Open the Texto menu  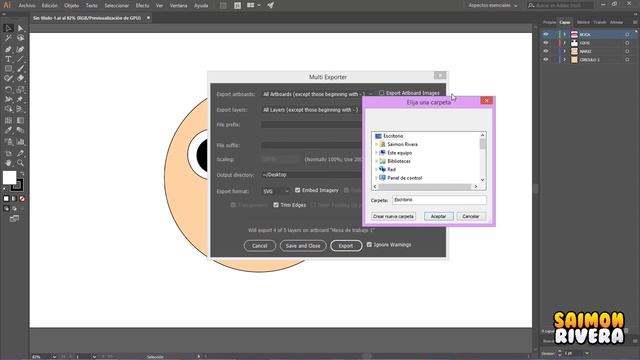coord(92,6)
